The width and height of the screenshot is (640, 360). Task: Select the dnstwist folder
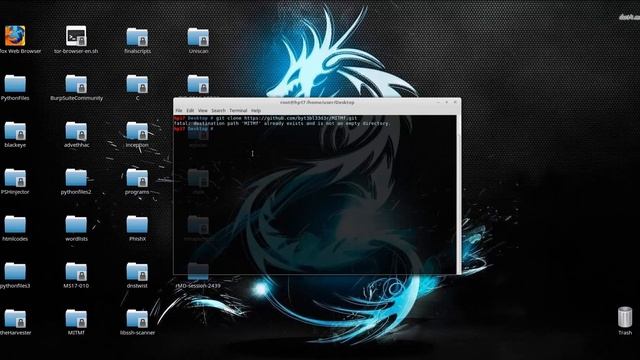click(x=137, y=271)
